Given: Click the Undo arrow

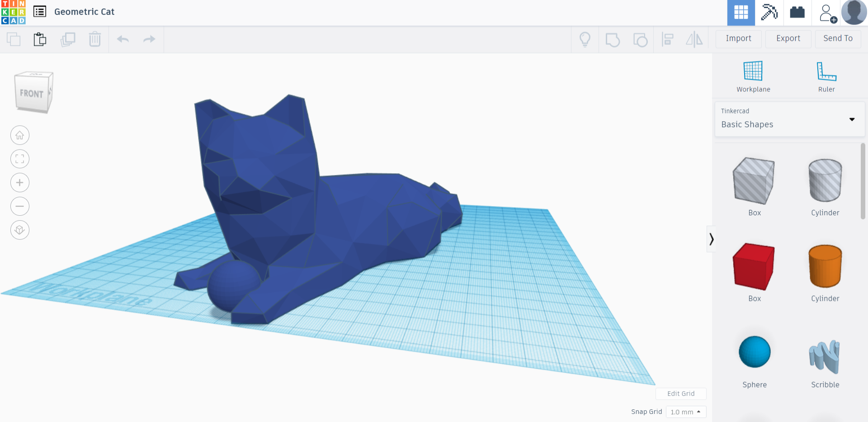Looking at the screenshot, I should pos(123,39).
